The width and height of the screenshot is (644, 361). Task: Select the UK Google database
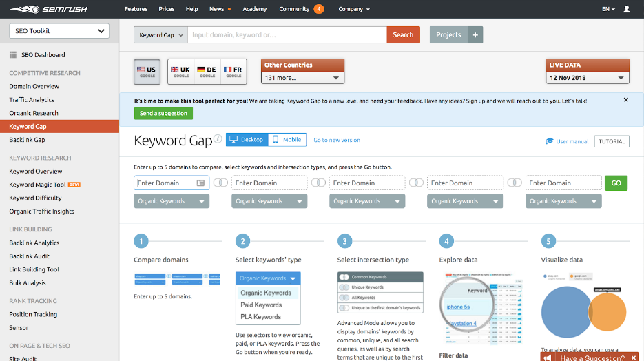pyautogui.click(x=180, y=72)
